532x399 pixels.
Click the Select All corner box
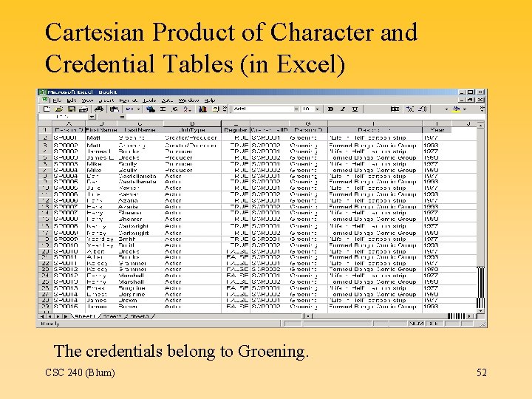pos(45,123)
